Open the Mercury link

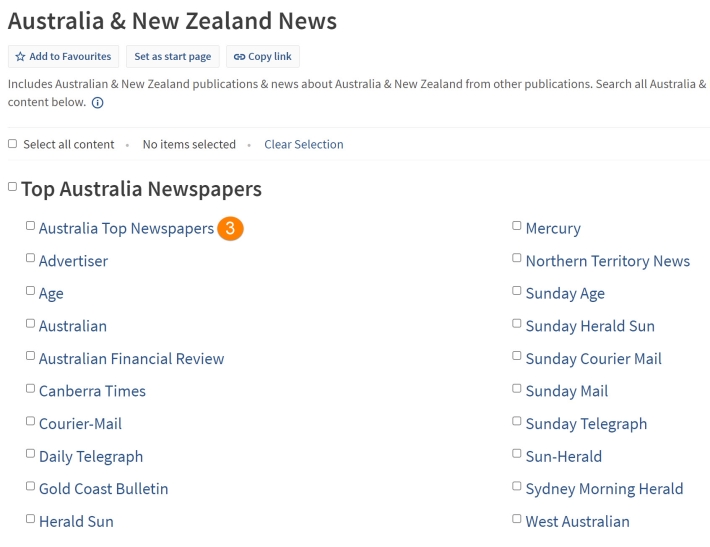point(553,229)
